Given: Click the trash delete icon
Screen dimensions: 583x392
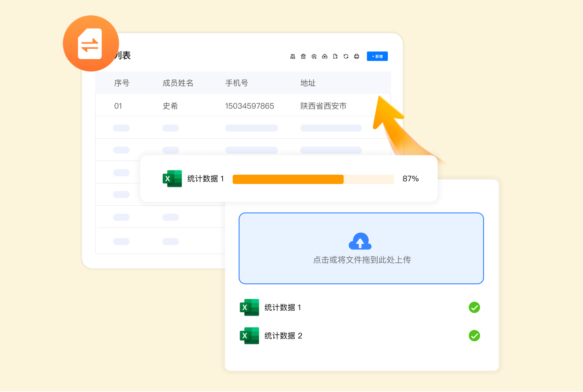Looking at the screenshot, I should pos(303,56).
